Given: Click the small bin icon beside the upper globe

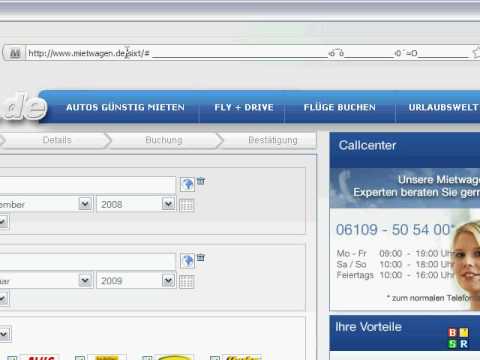Looking at the screenshot, I should (201, 181).
